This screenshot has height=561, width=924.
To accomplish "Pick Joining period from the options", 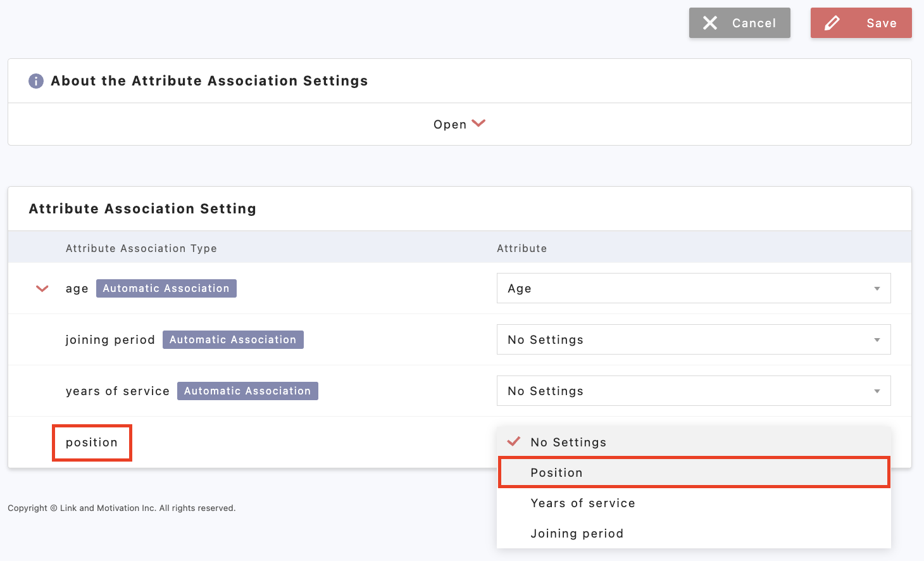I will click(577, 533).
